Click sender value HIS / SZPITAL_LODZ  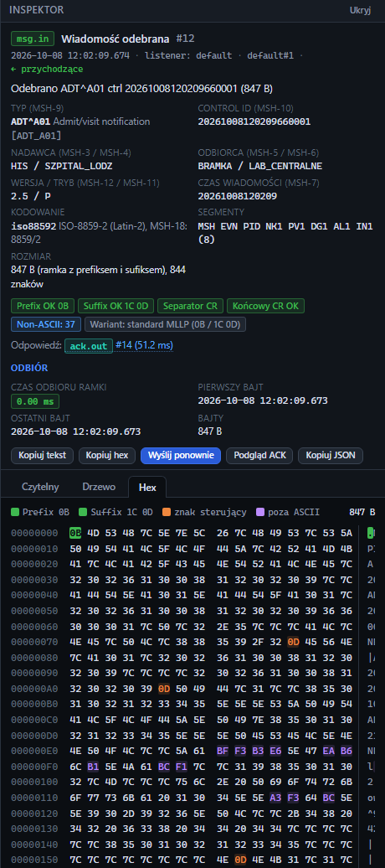(62, 166)
